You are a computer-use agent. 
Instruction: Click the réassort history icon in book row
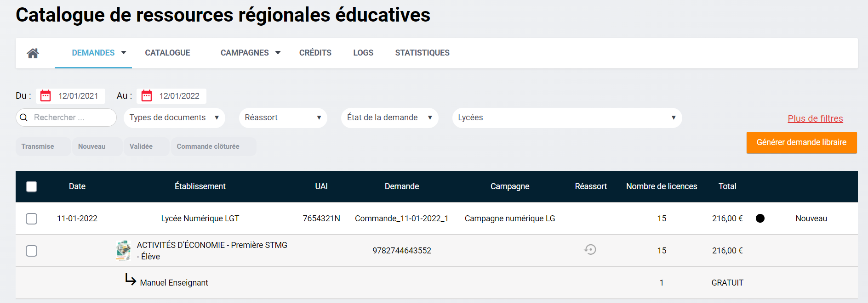[x=590, y=250]
